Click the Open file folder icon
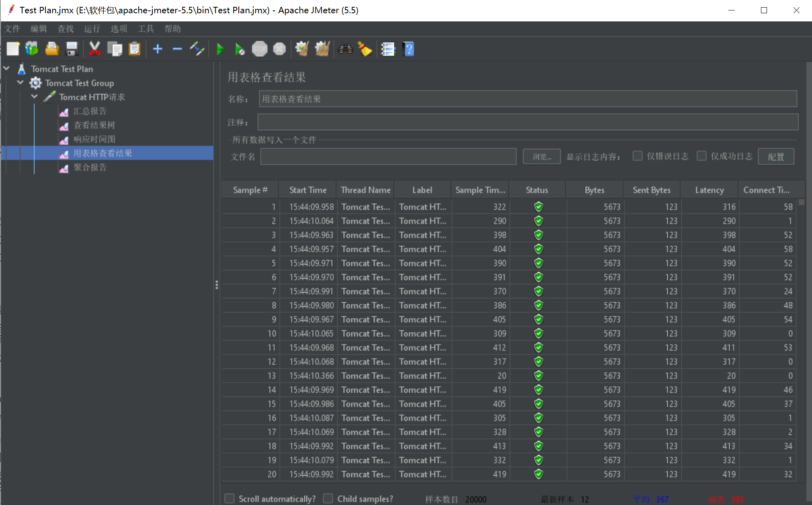Screen dimensions: 812x505 pos(52,49)
